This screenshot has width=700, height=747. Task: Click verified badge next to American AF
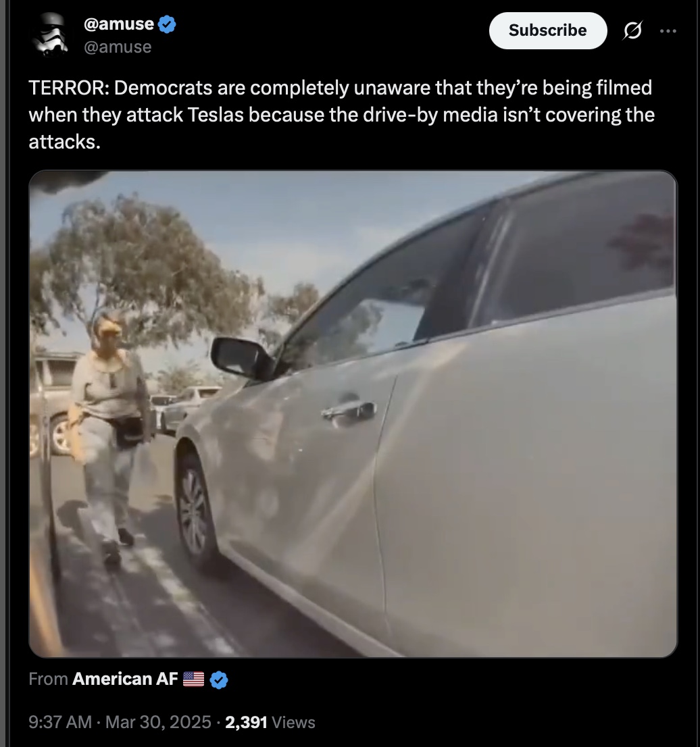tap(219, 680)
